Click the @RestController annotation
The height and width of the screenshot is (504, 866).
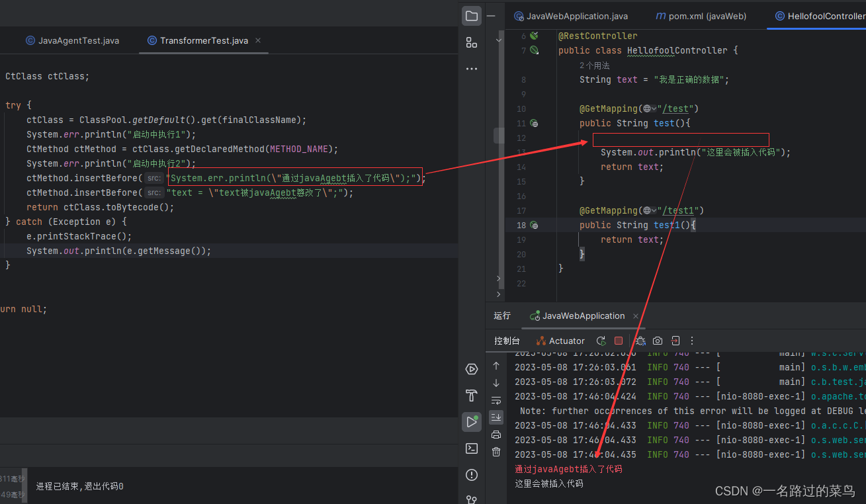(x=597, y=36)
